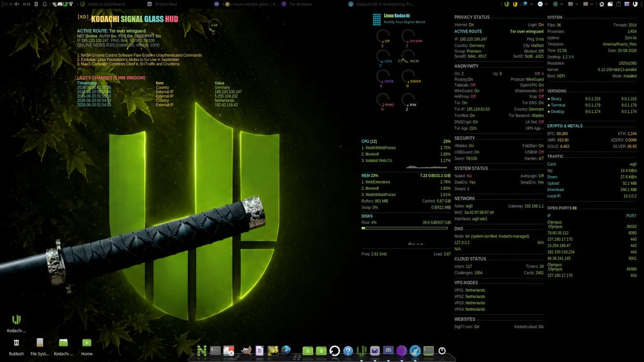The width and height of the screenshot is (644, 362).
Task: Open the dropdown arrow beside the globe panel icon
Action: click(531, 4)
